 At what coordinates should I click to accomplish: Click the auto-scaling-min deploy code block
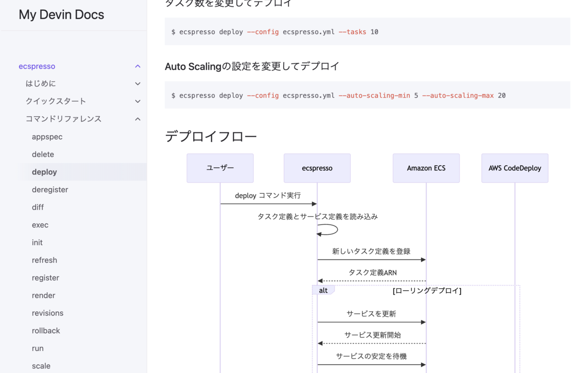coord(367,96)
